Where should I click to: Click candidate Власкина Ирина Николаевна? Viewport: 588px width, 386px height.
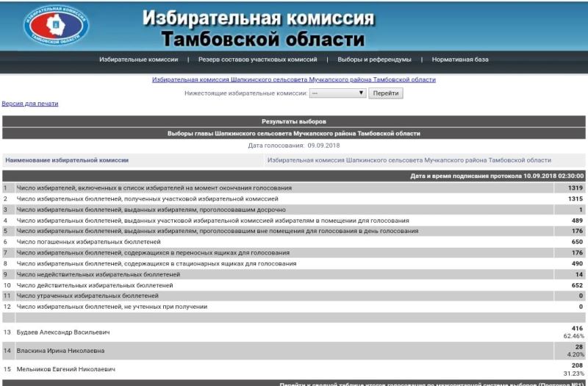(60, 351)
